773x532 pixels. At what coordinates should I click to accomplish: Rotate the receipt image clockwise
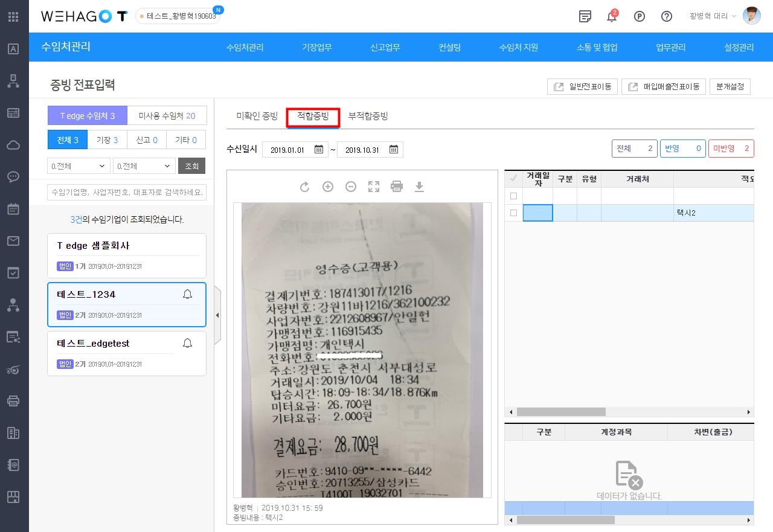pyautogui.click(x=305, y=187)
